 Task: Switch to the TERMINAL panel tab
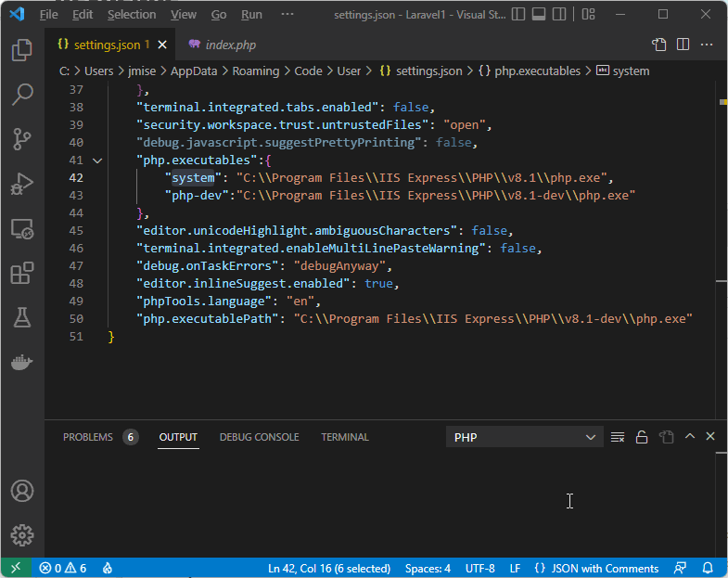pos(345,437)
